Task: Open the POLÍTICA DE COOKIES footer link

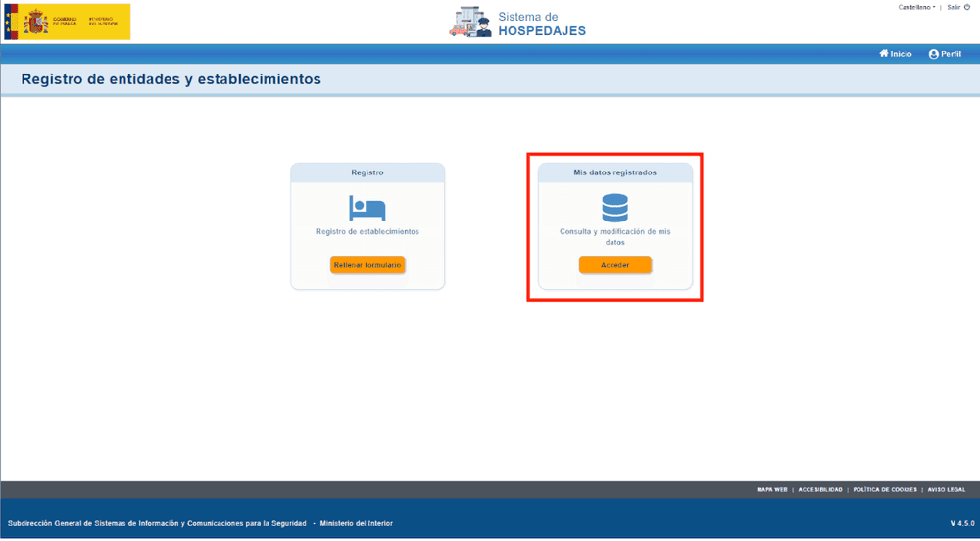Action: click(x=885, y=489)
